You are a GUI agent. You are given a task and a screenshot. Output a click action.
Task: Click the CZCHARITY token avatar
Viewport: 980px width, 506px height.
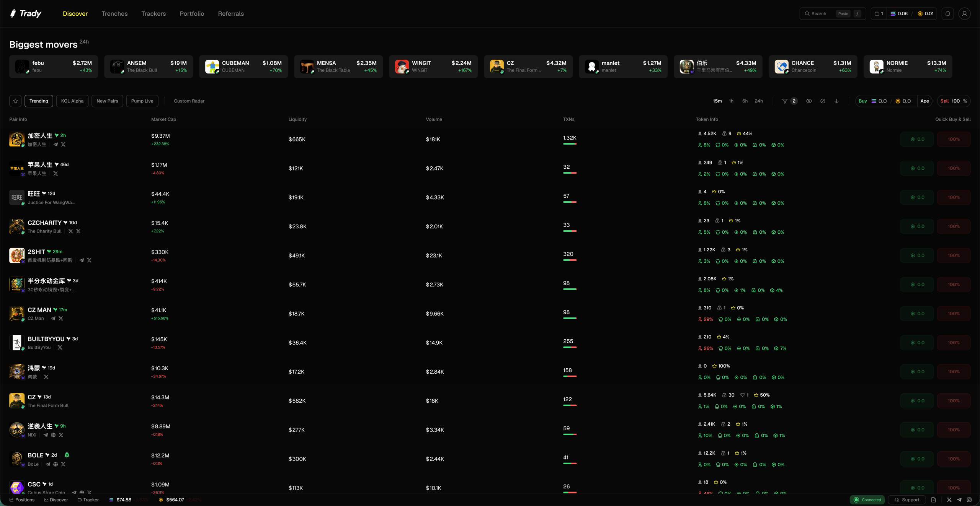tap(17, 226)
